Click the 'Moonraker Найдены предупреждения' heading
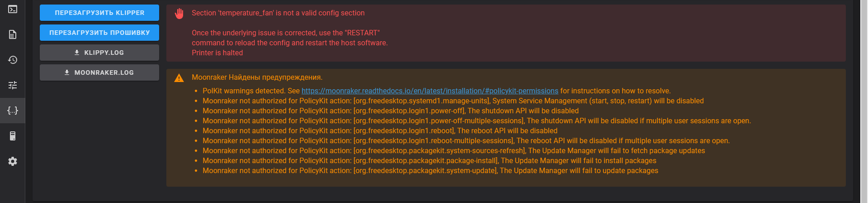868x203 pixels. (x=257, y=77)
